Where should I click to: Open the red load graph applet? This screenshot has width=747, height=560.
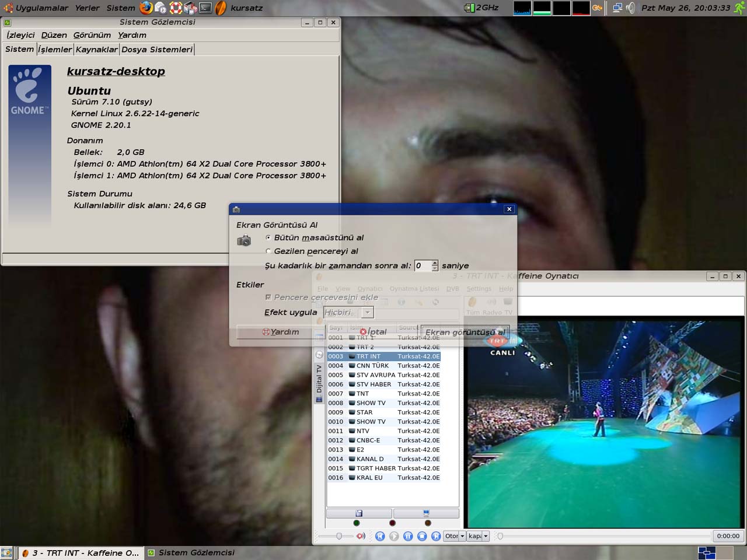tap(581, 8)
